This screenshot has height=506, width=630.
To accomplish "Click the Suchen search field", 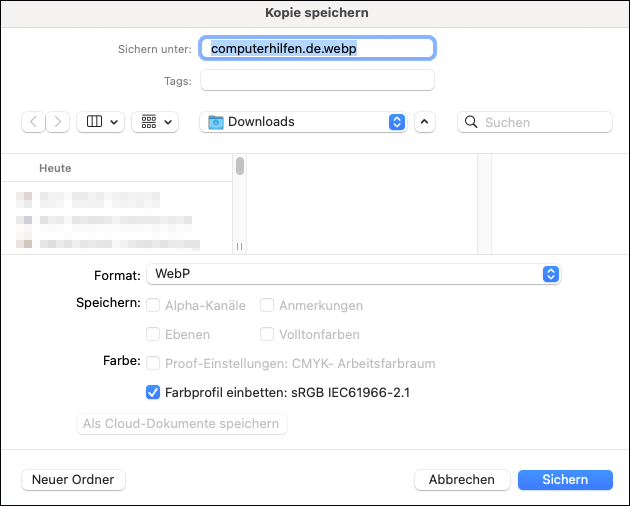I will click(x=535, y=122).
